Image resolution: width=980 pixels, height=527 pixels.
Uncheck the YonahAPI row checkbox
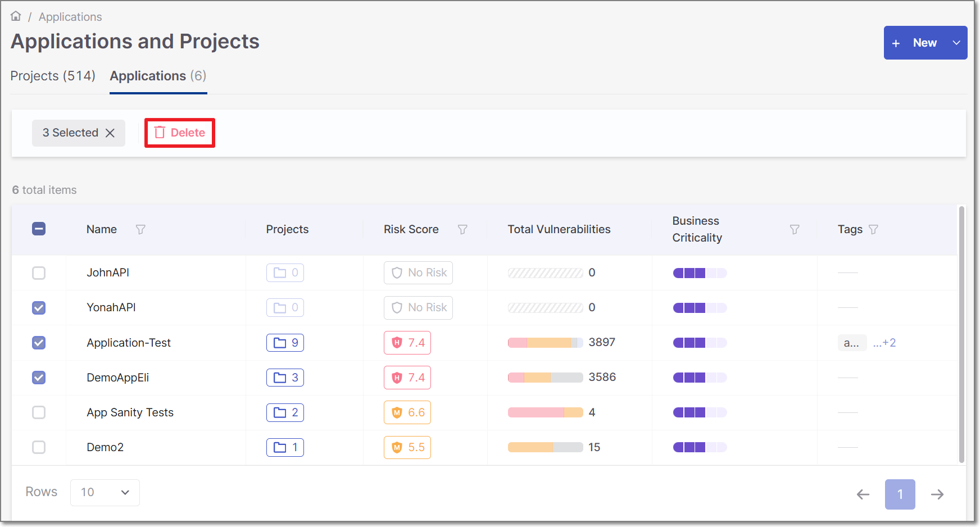click(39, 308)
